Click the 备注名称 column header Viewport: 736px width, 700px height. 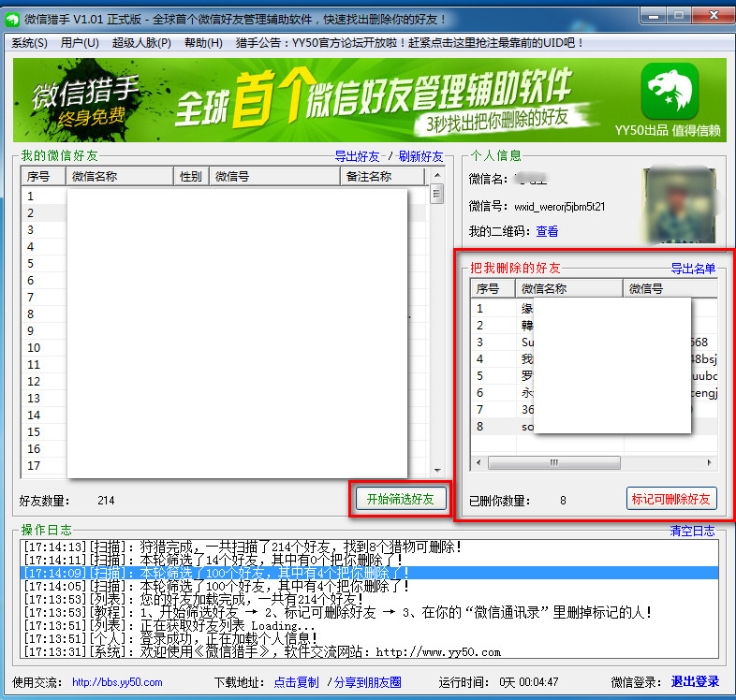click(x=382, y=177)
